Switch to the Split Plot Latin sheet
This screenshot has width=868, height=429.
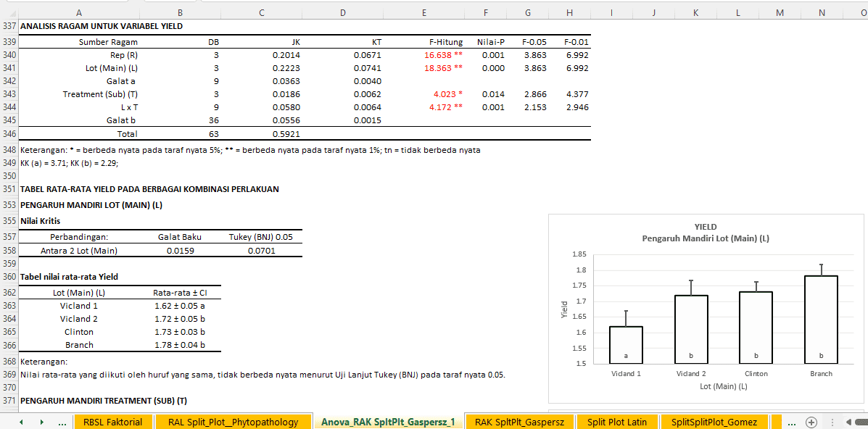[617, 422]
